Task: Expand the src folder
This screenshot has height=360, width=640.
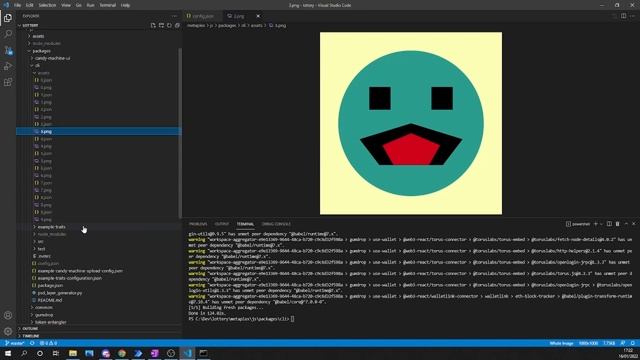Action: (x=40, y=242)
